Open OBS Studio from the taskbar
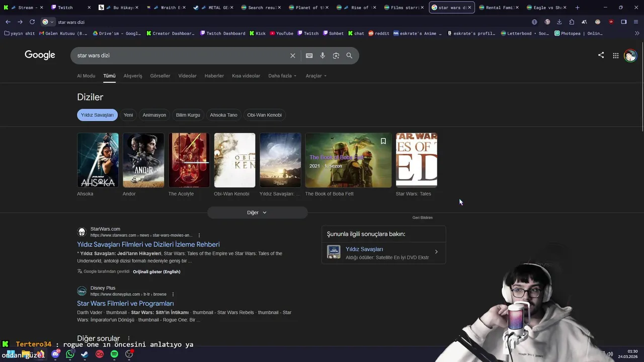Viewport: 644px width, 362px height. 129,354
